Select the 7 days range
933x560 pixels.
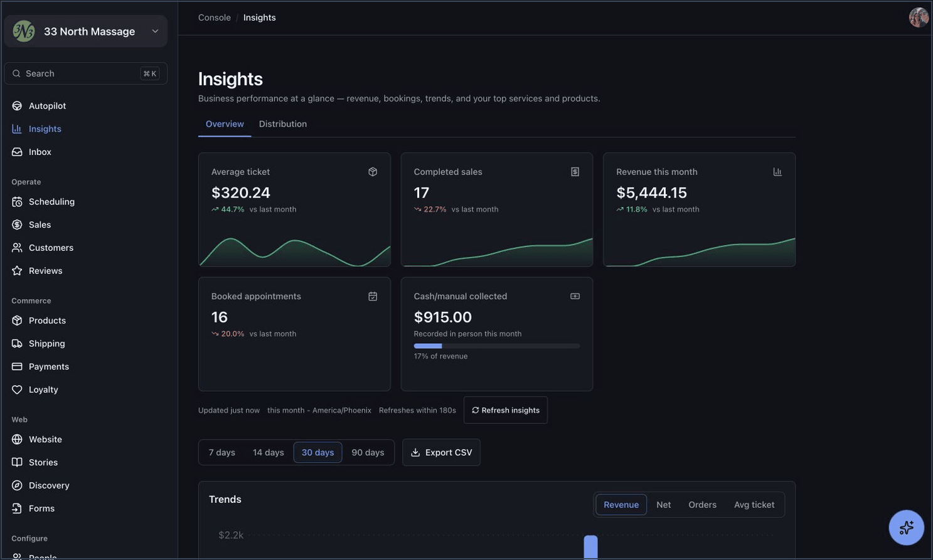coord(222,452)
